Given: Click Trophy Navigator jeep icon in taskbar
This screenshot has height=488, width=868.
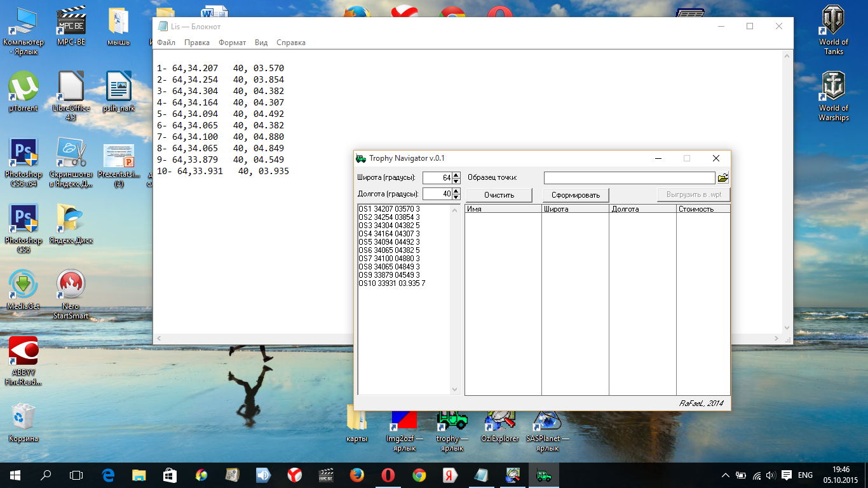Looking at the screenshot, I should [x=544, y=475].
